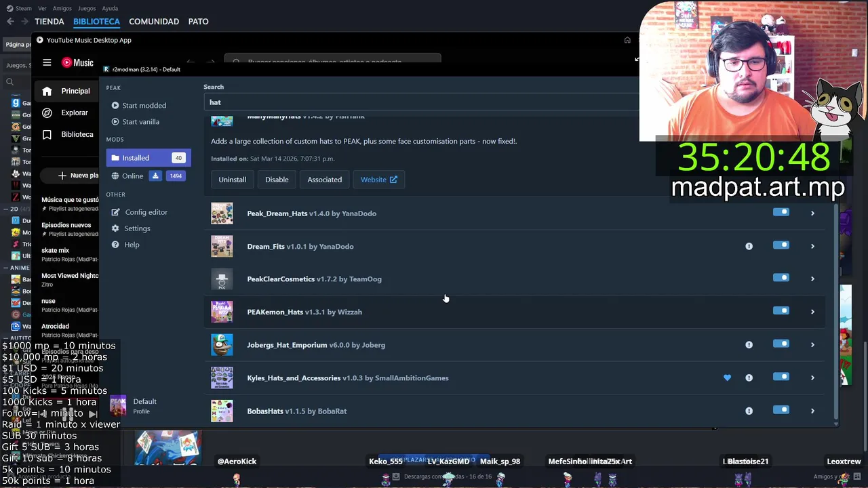
Task: Click the warning icon on BobasHats row
Action: point(749,411)
